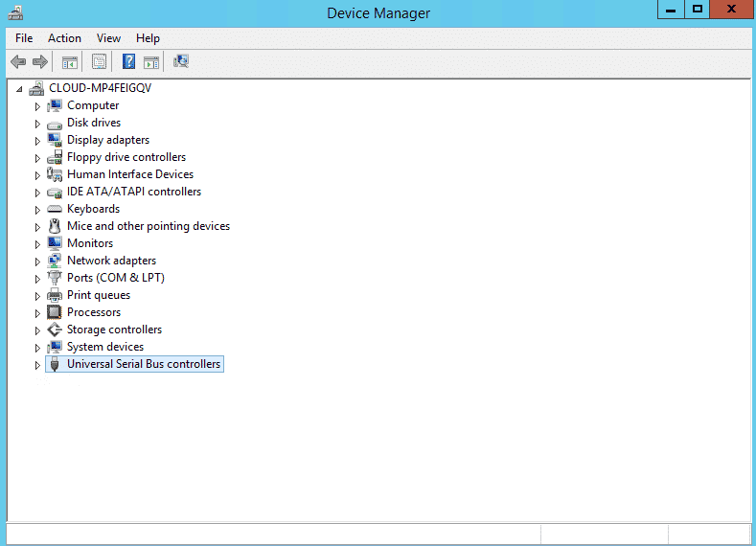Click the Forward arrow toolbar icon
This screenshot has height=546, width=756.
40,61
